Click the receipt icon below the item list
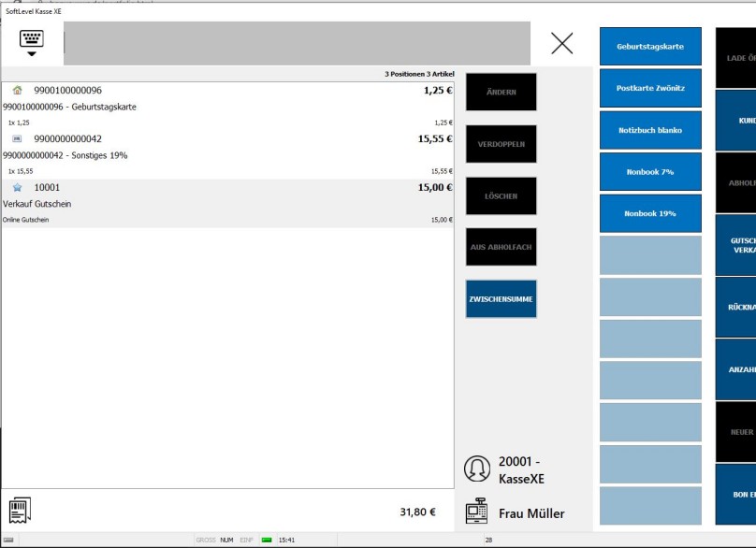Viewport: 756px width, 548px height. coord(20,511)
